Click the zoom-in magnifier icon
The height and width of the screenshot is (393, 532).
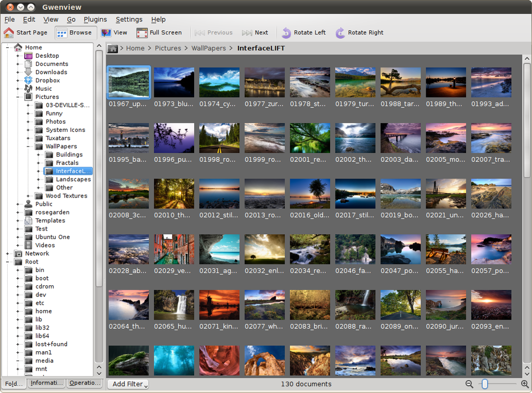tap(524, 384)
